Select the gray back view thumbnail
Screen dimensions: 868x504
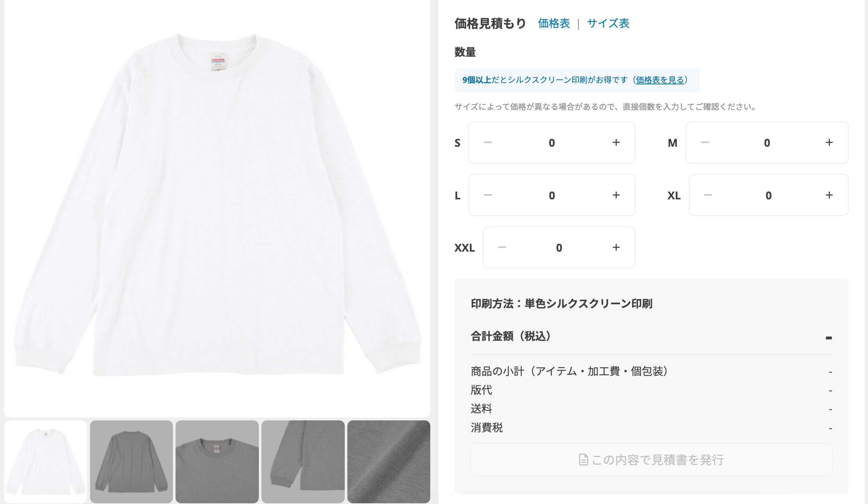point(131,462)
